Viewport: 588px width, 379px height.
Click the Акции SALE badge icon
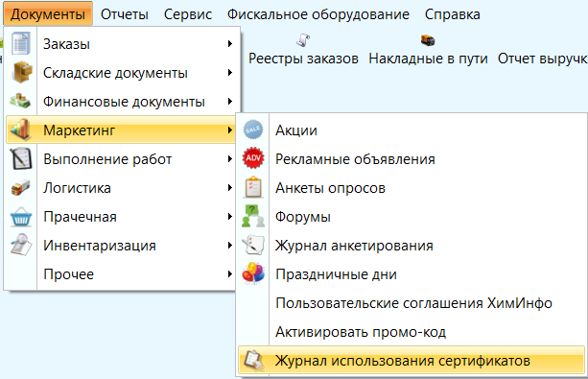(x=252, y=130)
